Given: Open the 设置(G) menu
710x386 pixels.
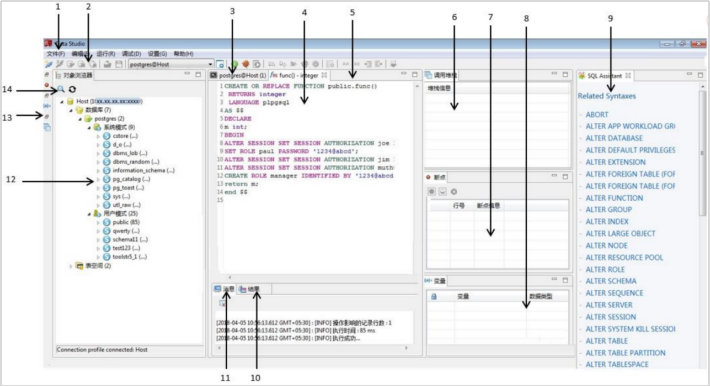Looking at the screenshot, I should click(157, 53).
